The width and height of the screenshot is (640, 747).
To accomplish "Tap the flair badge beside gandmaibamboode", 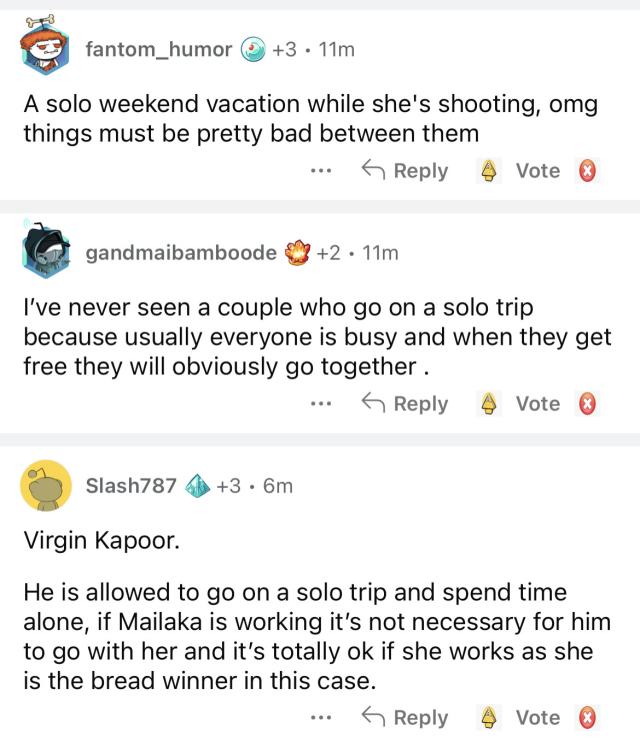I will tap(296, 252).
